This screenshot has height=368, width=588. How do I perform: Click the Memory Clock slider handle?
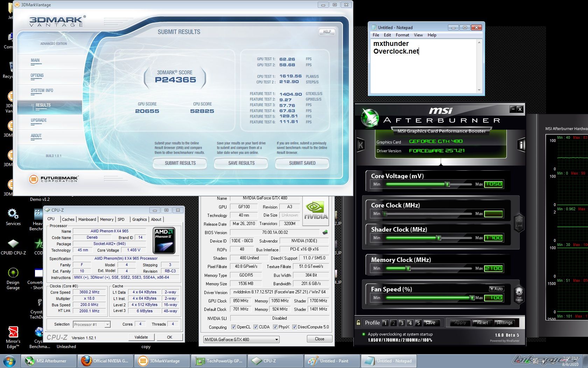click(x=408, y=268)
